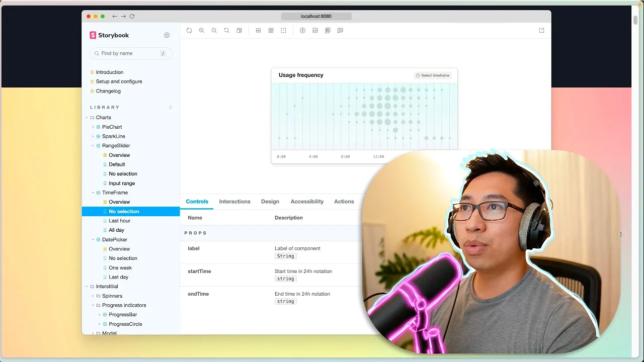Screen dimensions: 644x362
Task: Click the speech-bubble comments toolbar icon
Action: coord(340,31)
